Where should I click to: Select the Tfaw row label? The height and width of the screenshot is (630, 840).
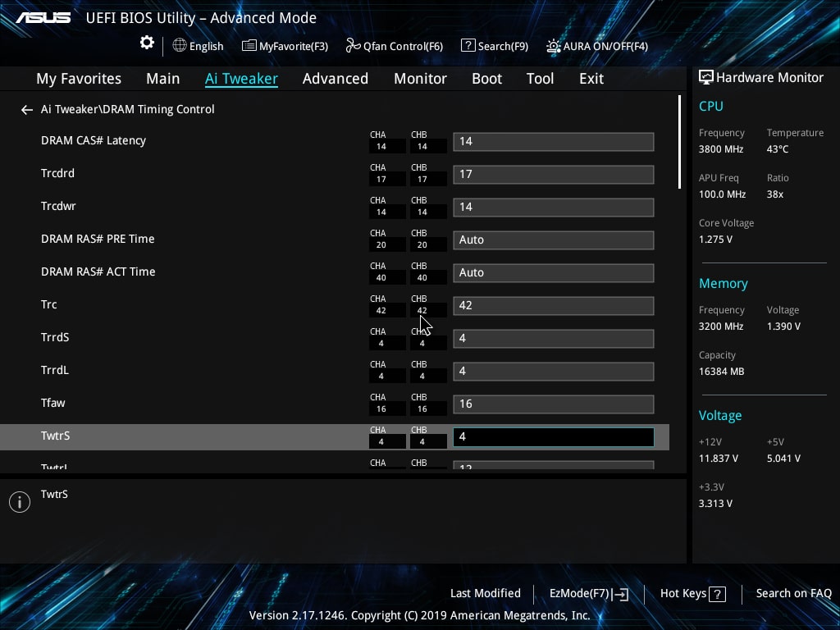point(52,403)
